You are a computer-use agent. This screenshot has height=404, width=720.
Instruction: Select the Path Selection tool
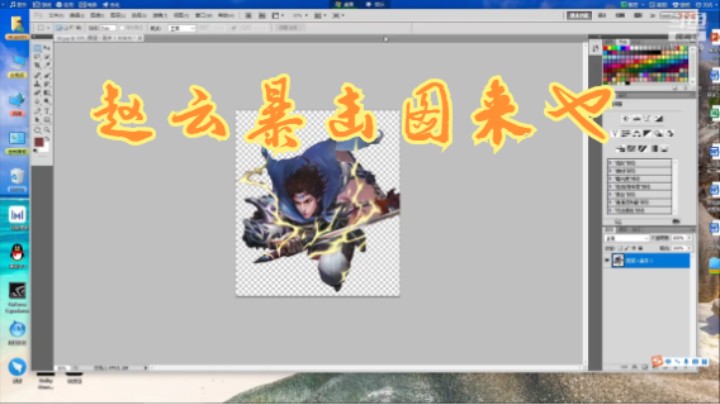[x=38, y=120]
